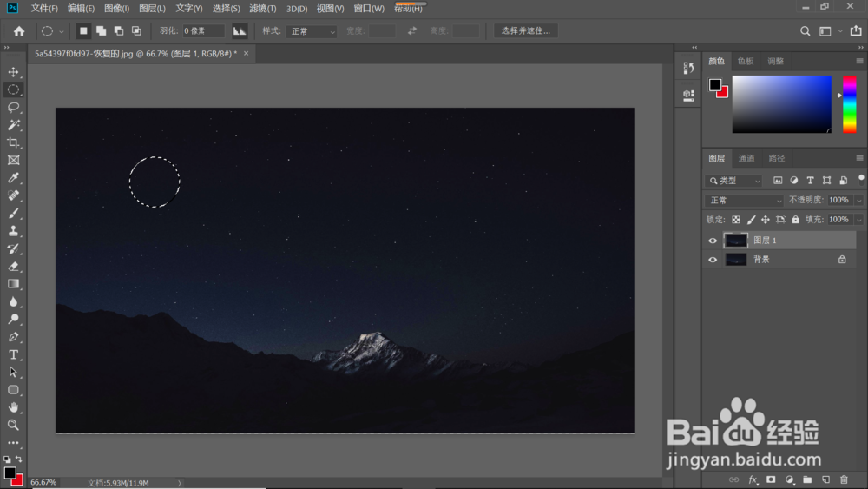Close the document tab 5a54397f0fd97

[246, 54]
